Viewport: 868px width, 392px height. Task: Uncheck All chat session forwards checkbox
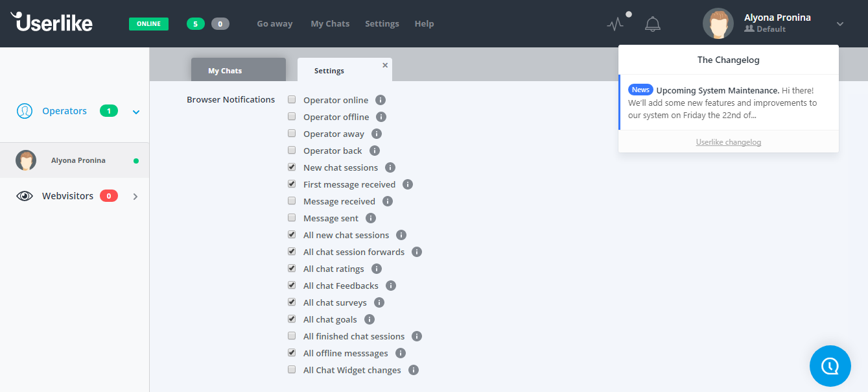[292, 252]
